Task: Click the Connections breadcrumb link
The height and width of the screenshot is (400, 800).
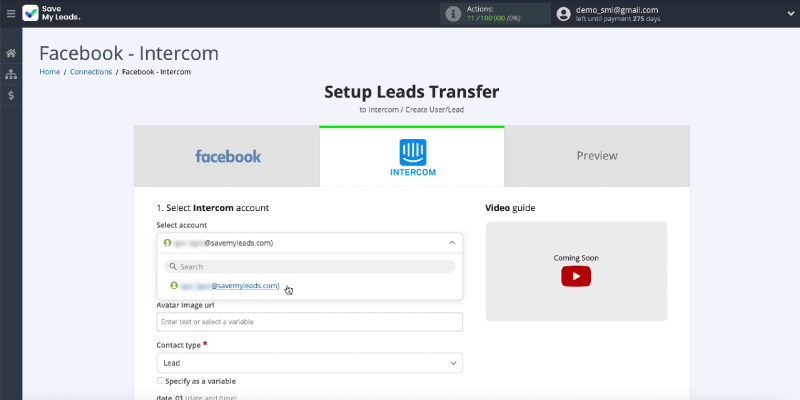Action: 91,72
